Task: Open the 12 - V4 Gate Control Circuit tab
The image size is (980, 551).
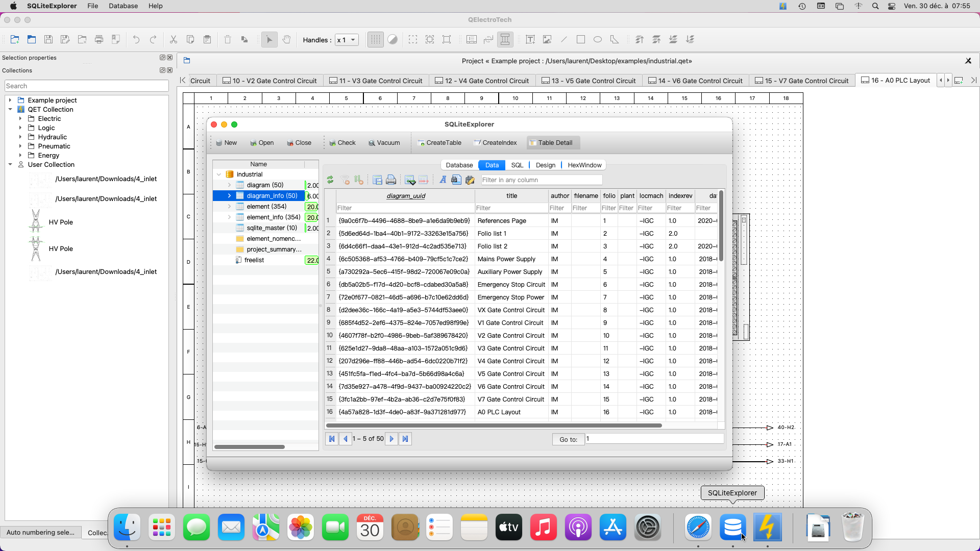Action: (x=482, y=81)
